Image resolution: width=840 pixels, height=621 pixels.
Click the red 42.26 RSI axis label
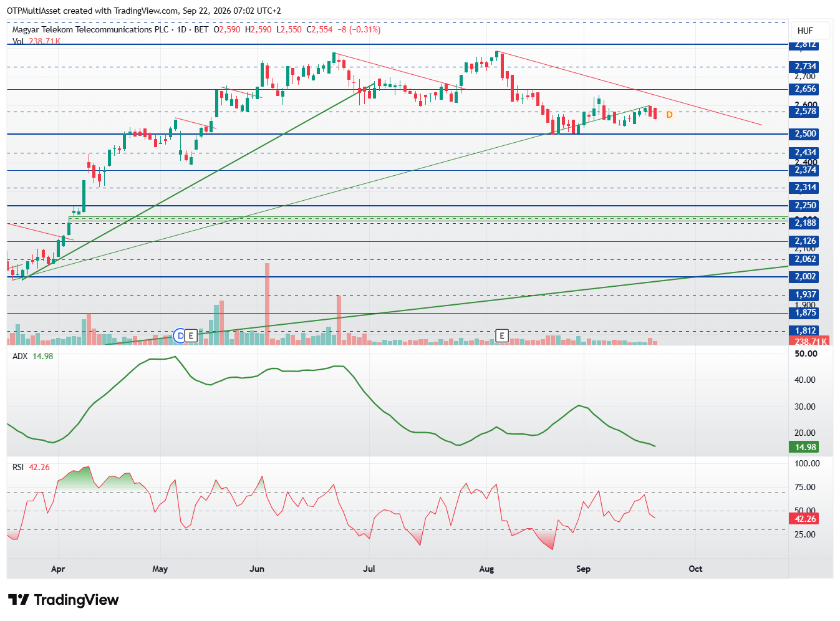click(805, 519)
